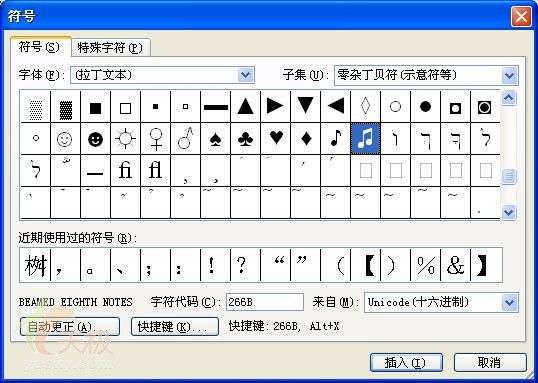Pick the black heart symbol
The width and height of the screenshot is (538, 383).
[x=276, y=139]
